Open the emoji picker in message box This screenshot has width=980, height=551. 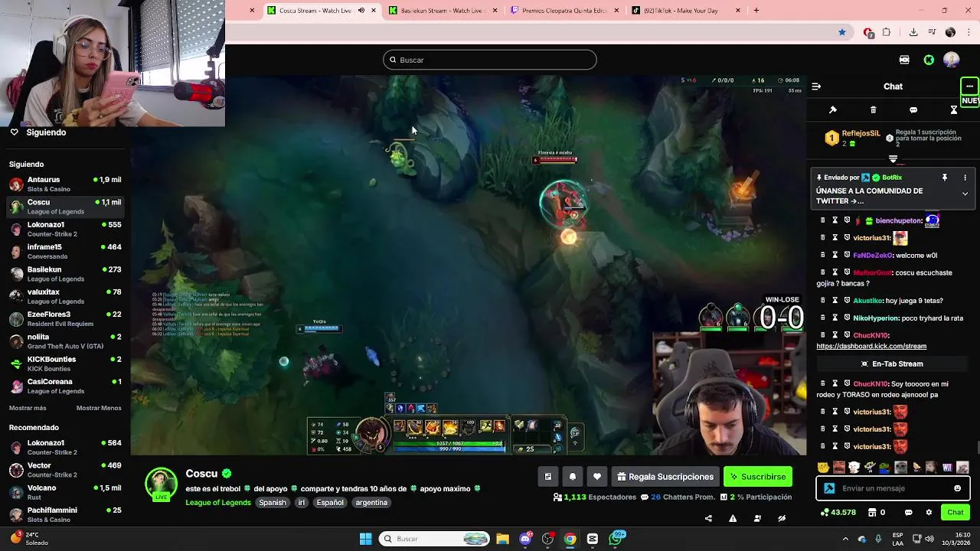click(957, 488)
